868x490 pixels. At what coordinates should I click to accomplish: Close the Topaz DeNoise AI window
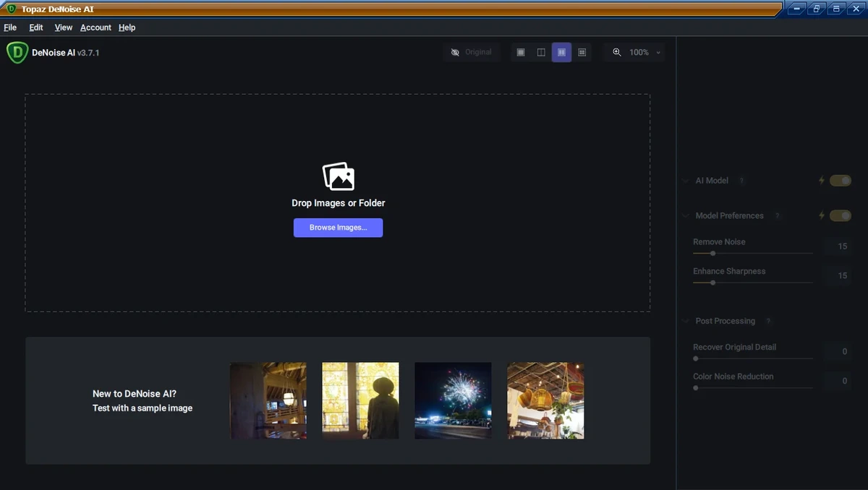[x=856, y=9]
